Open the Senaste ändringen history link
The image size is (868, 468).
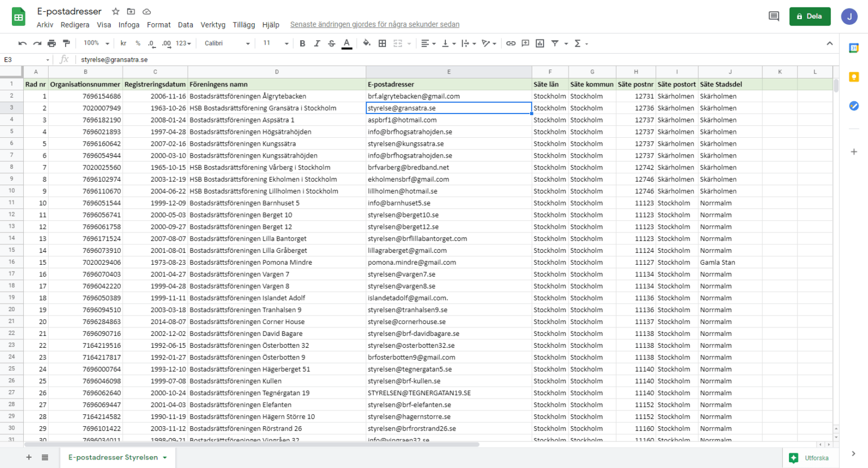375,25
